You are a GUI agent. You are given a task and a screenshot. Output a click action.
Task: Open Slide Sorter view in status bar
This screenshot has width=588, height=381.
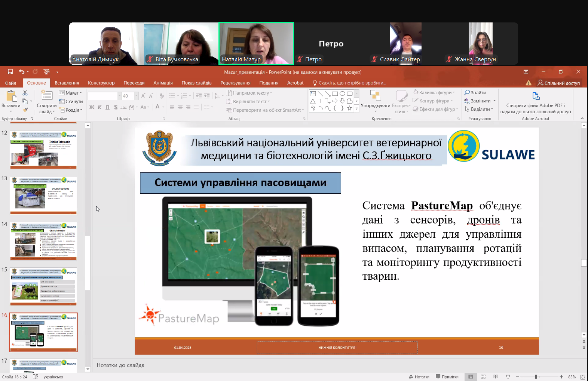[483, 377]
